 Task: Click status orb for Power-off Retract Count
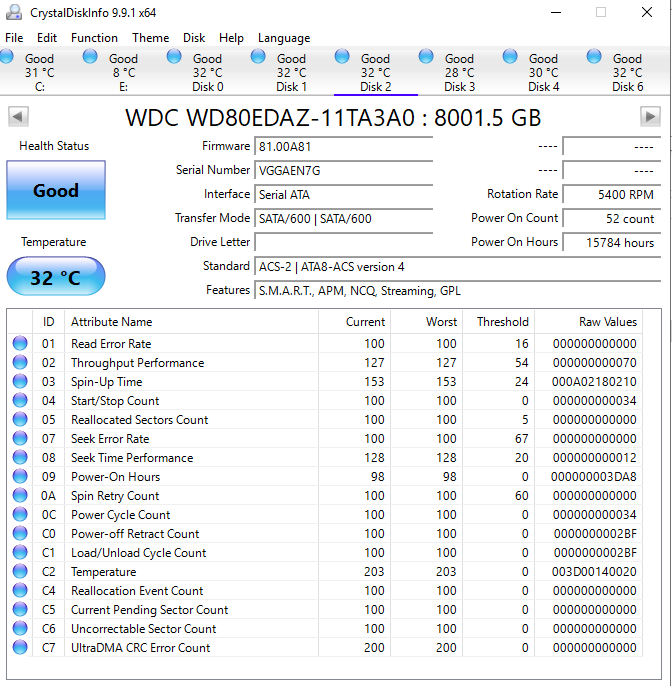(x=20, y=533)
